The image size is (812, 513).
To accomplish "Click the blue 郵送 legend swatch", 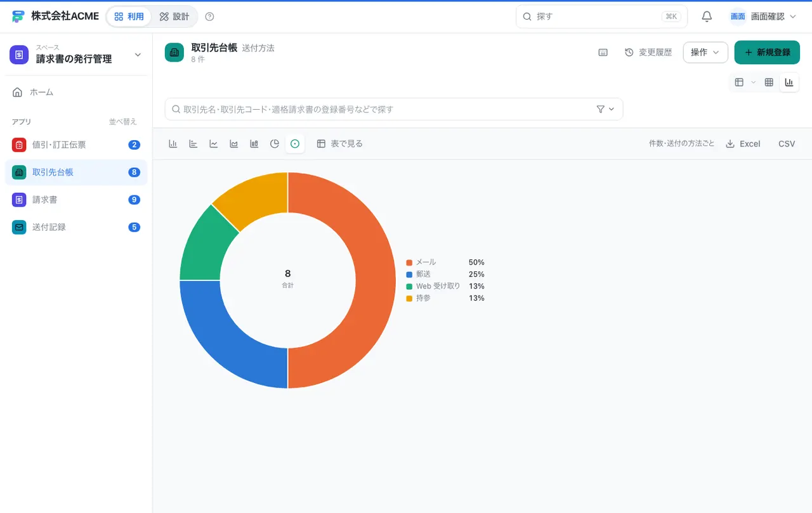I will coord(409,275).
